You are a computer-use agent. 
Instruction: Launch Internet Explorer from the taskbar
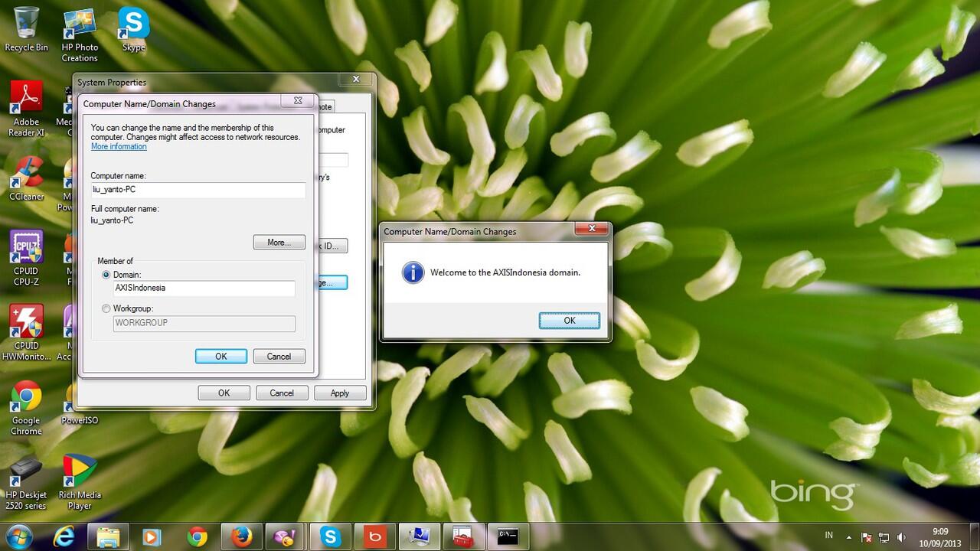click(x=64, y=537)
